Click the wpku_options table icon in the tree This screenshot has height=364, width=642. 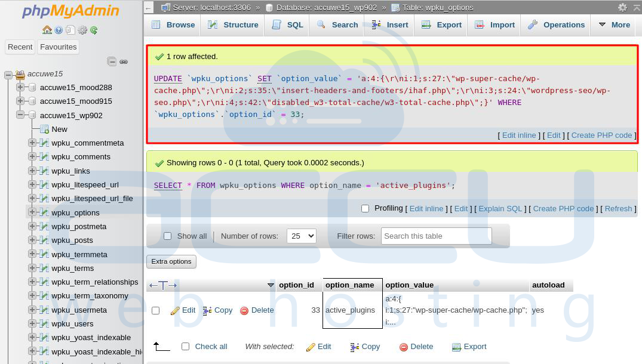(44, 212)
